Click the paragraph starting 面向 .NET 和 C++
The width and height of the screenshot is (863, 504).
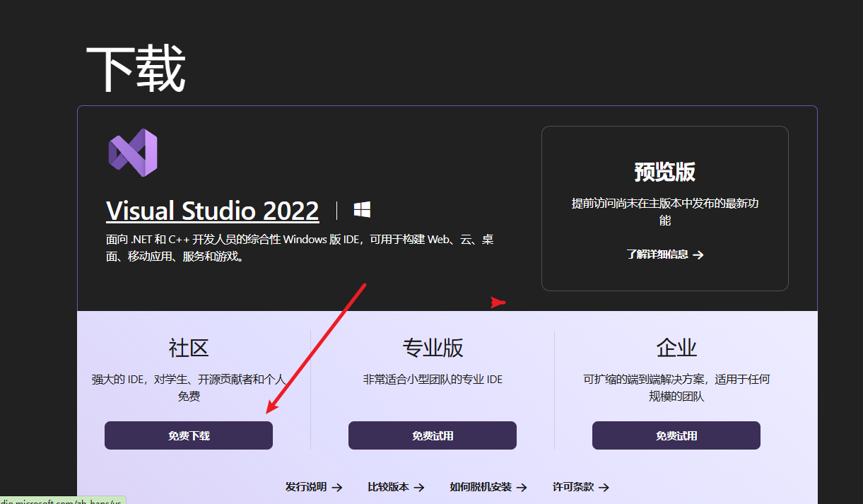click(300, 248)
